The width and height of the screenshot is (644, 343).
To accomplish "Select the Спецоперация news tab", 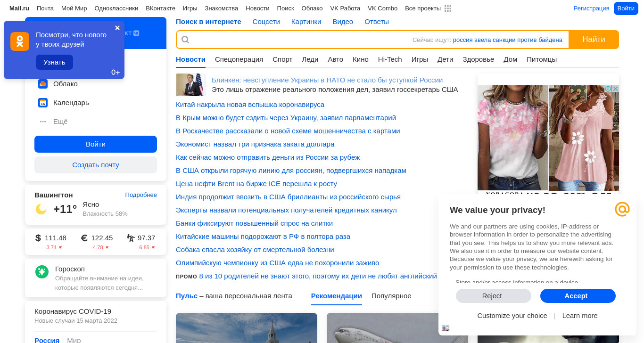I will pos(239,59).
